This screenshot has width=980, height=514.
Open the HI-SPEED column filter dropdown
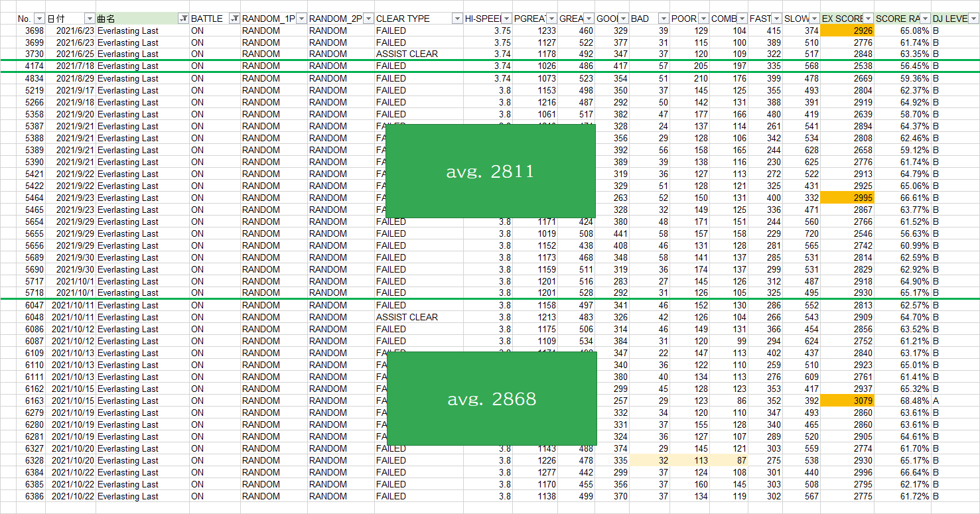(x=506, y=19)
